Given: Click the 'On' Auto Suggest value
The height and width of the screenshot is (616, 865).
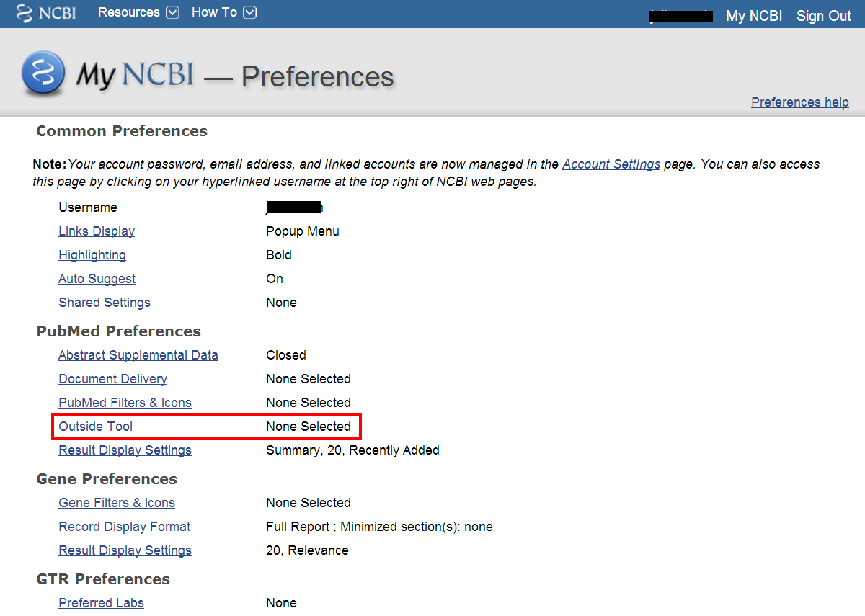Looking at the screenshot, I should (275, 279).
